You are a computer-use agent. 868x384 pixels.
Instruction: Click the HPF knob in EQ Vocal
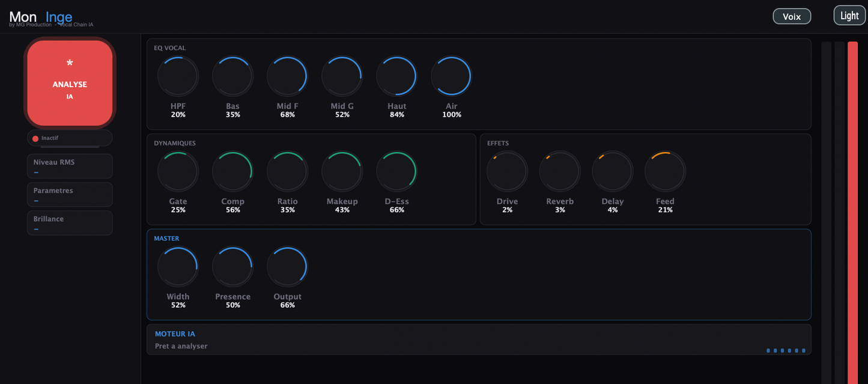(178, 76)
